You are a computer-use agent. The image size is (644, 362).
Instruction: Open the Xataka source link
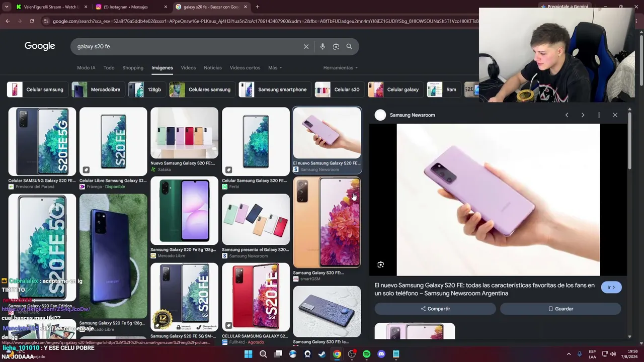(165, 170)
